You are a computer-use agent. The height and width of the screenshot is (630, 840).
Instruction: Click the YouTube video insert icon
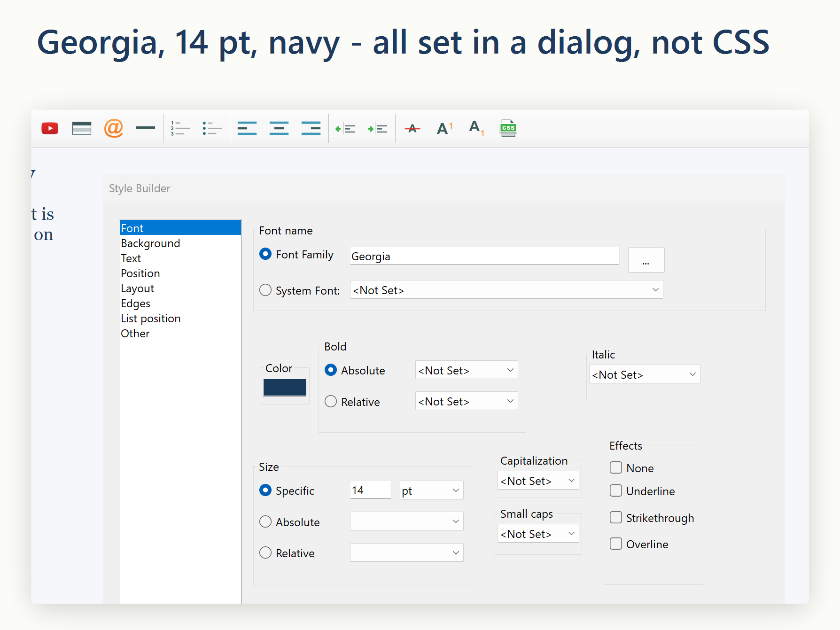click(50, 128)
